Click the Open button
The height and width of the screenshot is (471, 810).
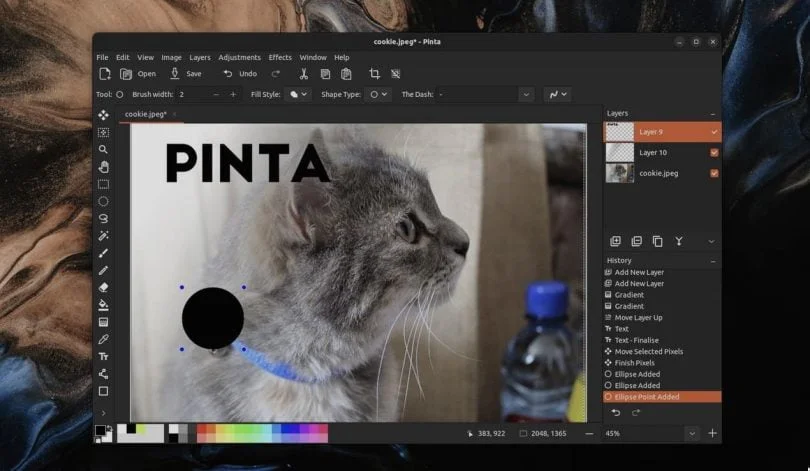click(138, 74)
